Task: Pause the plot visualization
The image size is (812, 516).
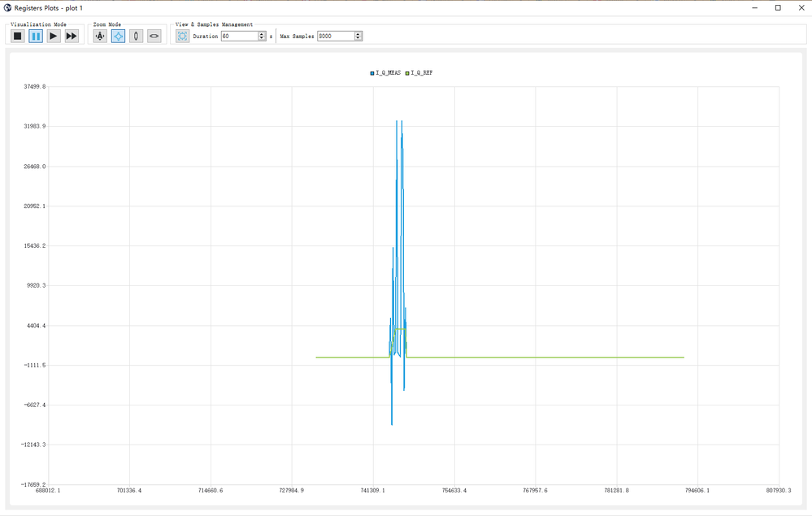Action: click(36, 36)
